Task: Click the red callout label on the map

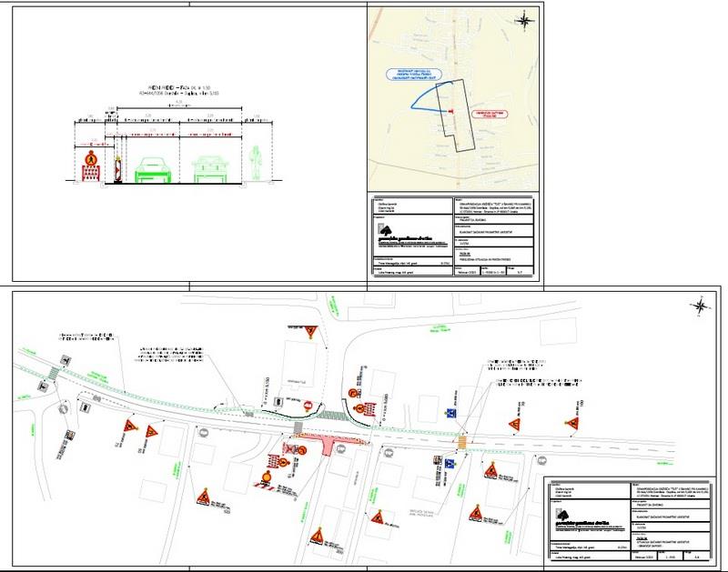Action: pyautogui.click(x=490, y=114)
